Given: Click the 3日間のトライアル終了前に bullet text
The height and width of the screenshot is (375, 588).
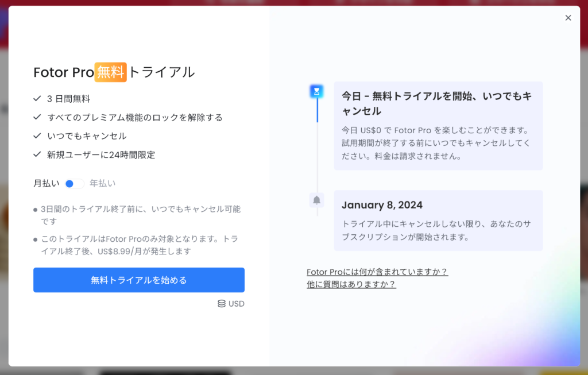Looking at the screenshot, I should point(141,215).
